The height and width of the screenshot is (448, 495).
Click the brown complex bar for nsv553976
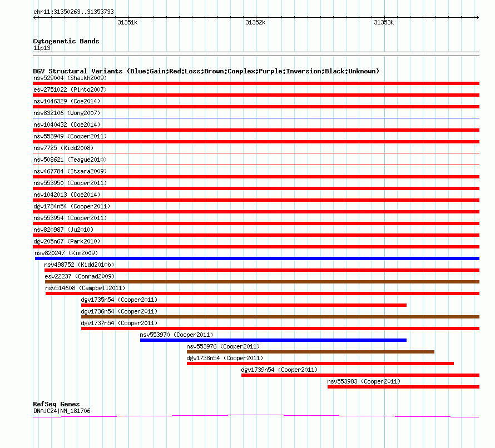click(x=310, y=352)
